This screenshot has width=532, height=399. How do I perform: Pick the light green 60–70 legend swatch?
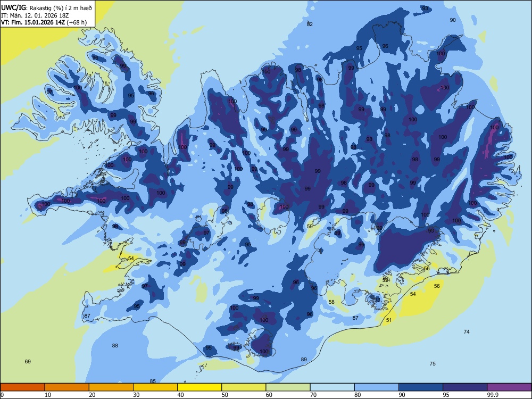[x=288, y=387]
